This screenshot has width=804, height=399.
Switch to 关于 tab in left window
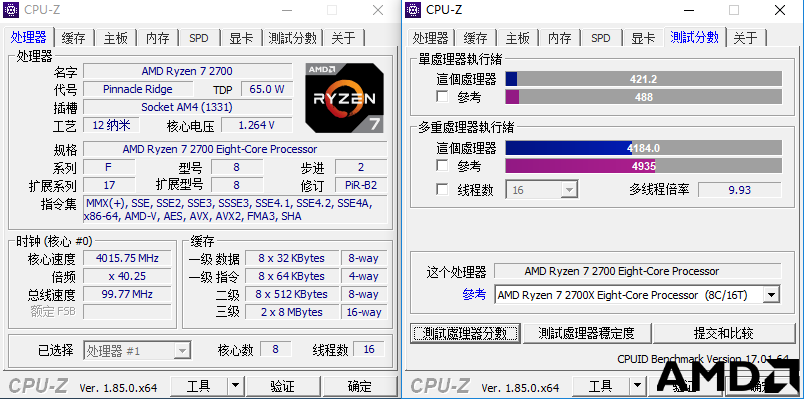pyautogui.click(x=344, y=38)
